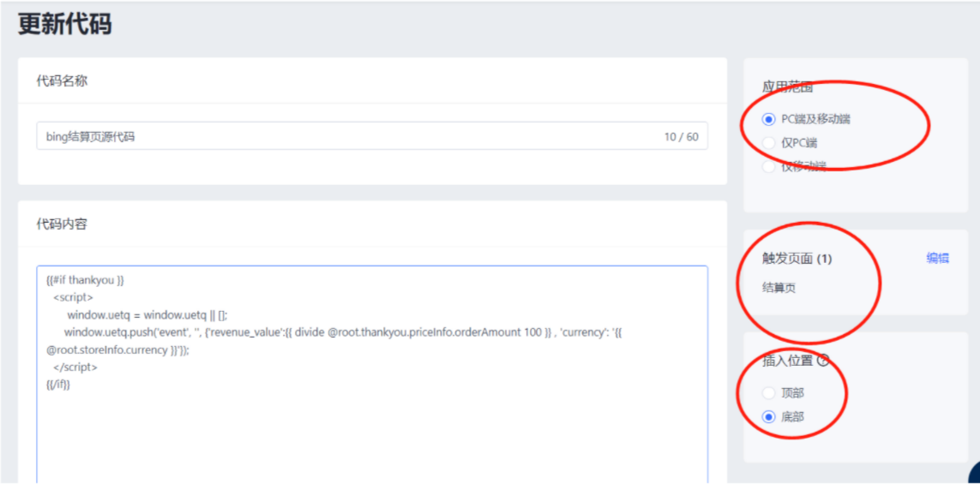The image size is (980, 484).
Task: Open the help icon beside 插入位置
Action: pyautogui.click(x=823, y=361)
